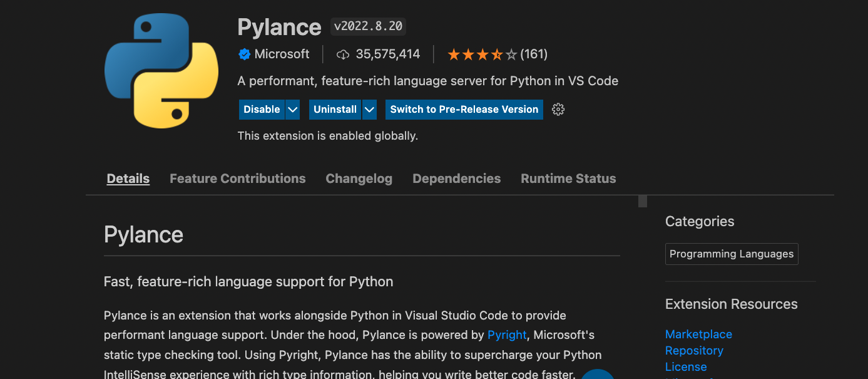Click Switch to Pre-Release Version
Screen dimensions: 868x379
464,110
